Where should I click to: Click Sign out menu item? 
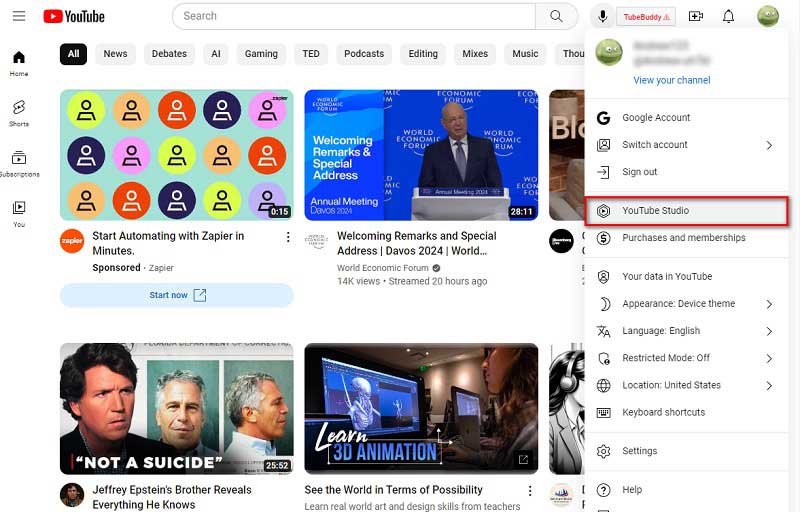click(x=686, y=172)
